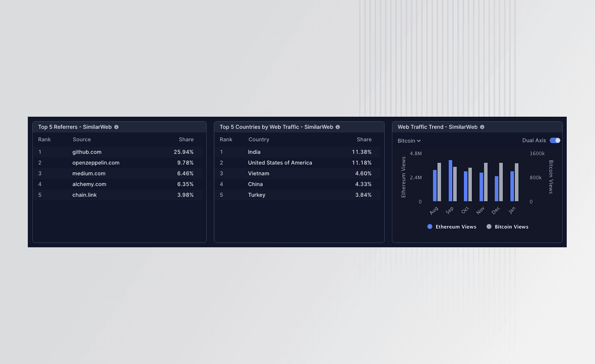This screenshot has height=364, width=595.
Task: Click the blue Ethereum bar for Aug
Action: point(435,186)
